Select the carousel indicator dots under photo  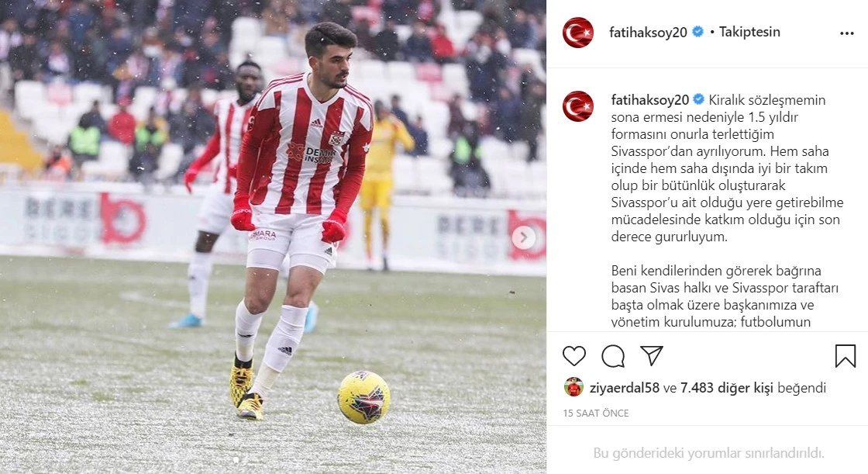tap(237, 460)
